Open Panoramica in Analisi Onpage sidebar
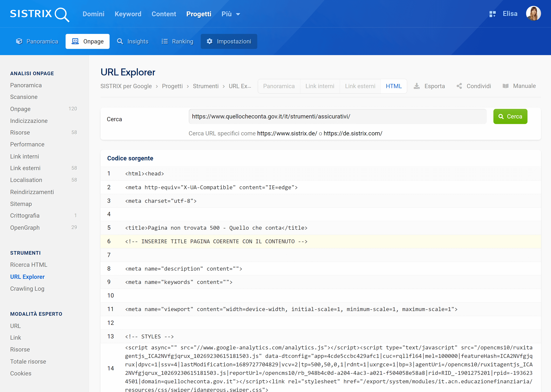This screenshot has height=392, width=551. coord(26,85)
